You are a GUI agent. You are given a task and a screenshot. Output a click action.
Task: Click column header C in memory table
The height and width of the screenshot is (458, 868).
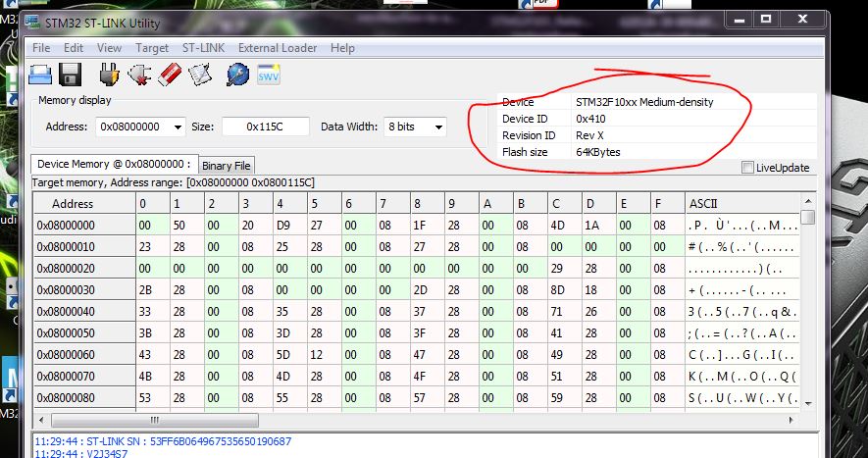(565, 204)
